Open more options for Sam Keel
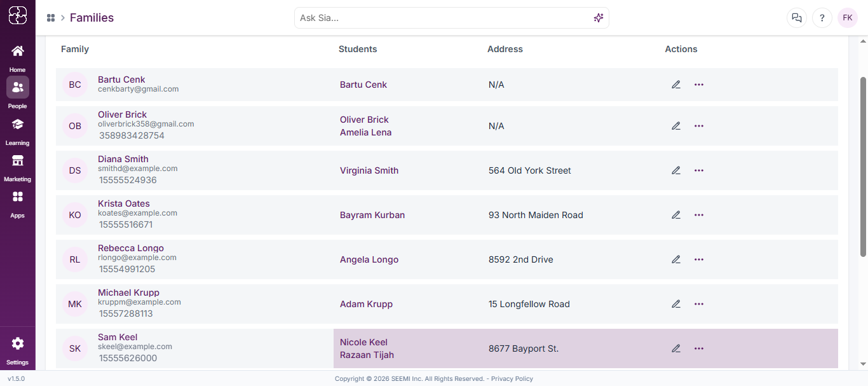The image size is (868, 386). click(x=699, y=348)
